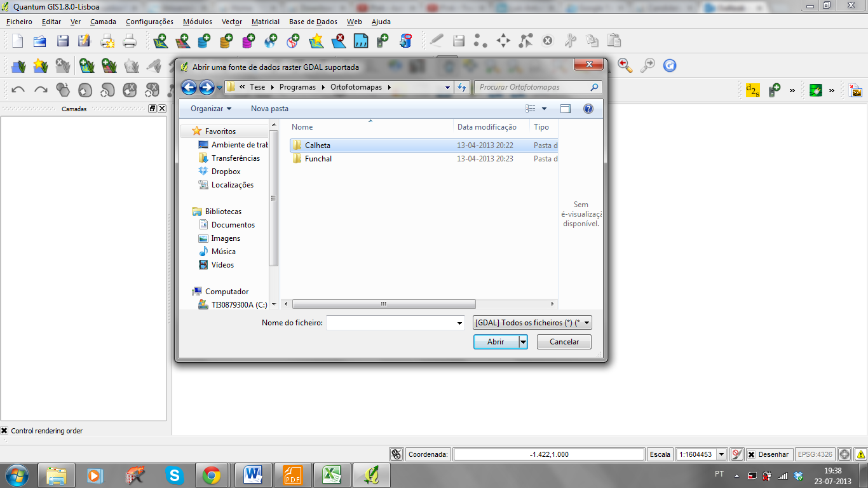Click the Paste Features clipboard icon
The width and height of the screenshot is (868, 488).
point(614,41)
